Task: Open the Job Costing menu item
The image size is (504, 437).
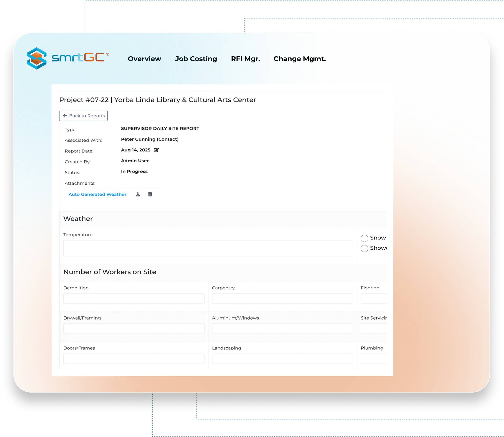Action: [196, 59]
